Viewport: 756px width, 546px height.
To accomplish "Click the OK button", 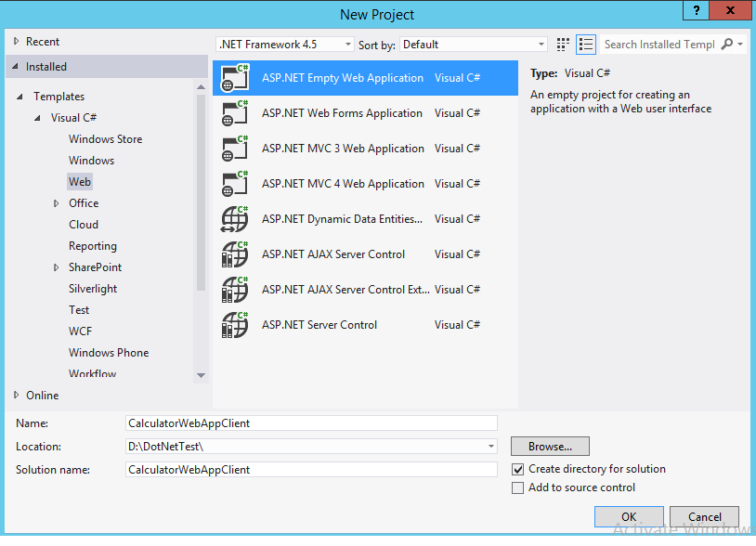I will coord(629,516).
